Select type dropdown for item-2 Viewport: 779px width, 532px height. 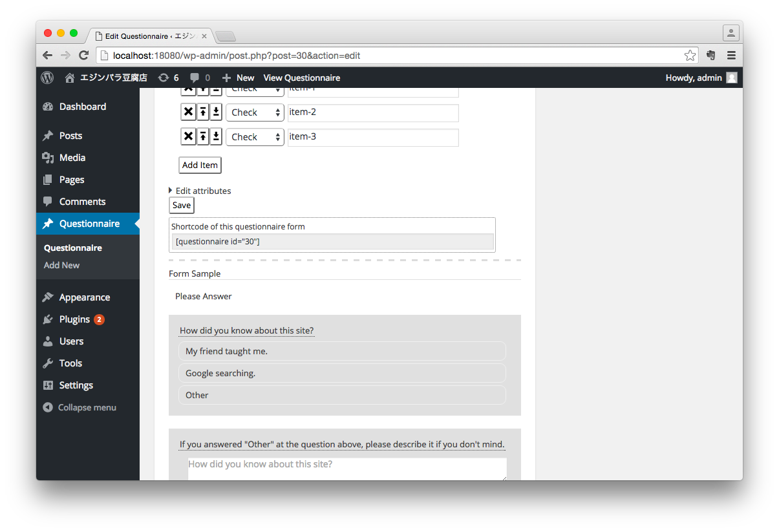(x=255, y=112)
